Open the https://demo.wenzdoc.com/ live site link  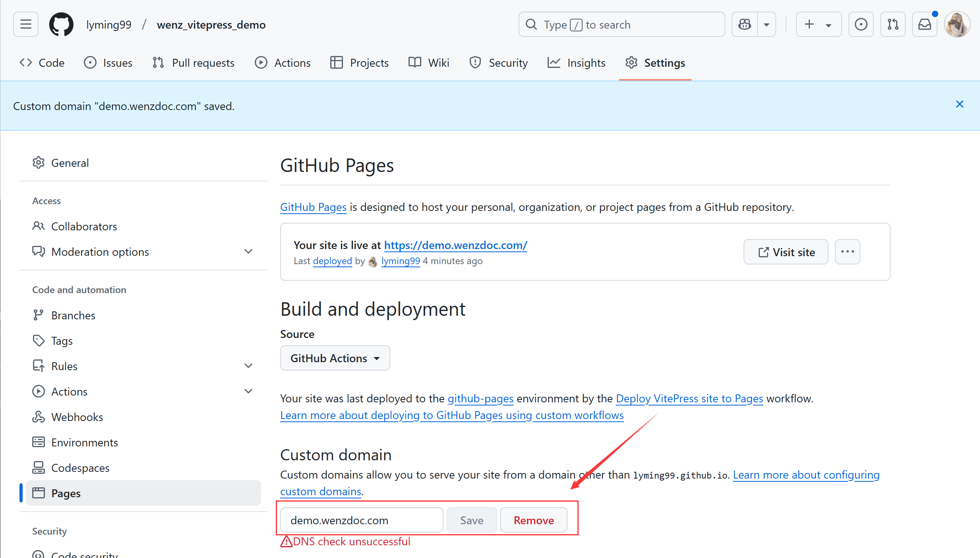pos(455,245)
